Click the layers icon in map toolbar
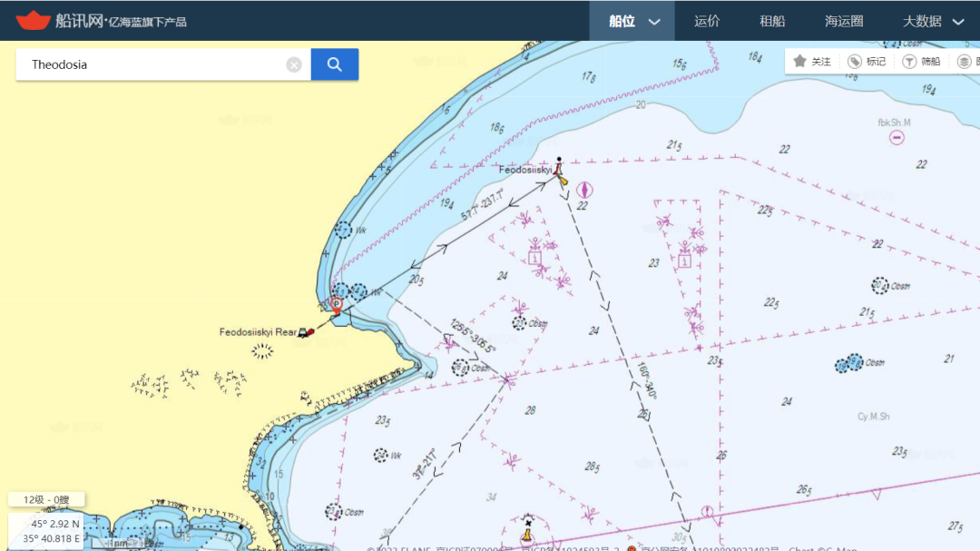 pos(965,62)
